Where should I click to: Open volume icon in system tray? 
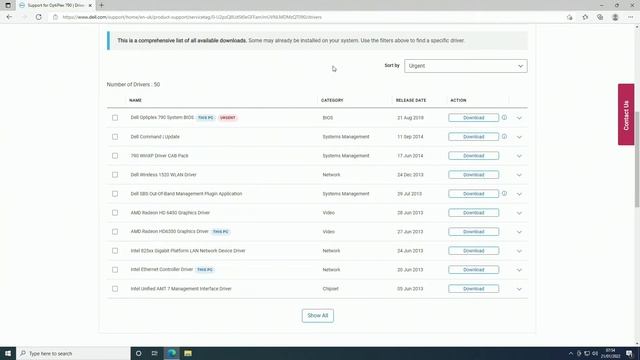tap(595, 353)
